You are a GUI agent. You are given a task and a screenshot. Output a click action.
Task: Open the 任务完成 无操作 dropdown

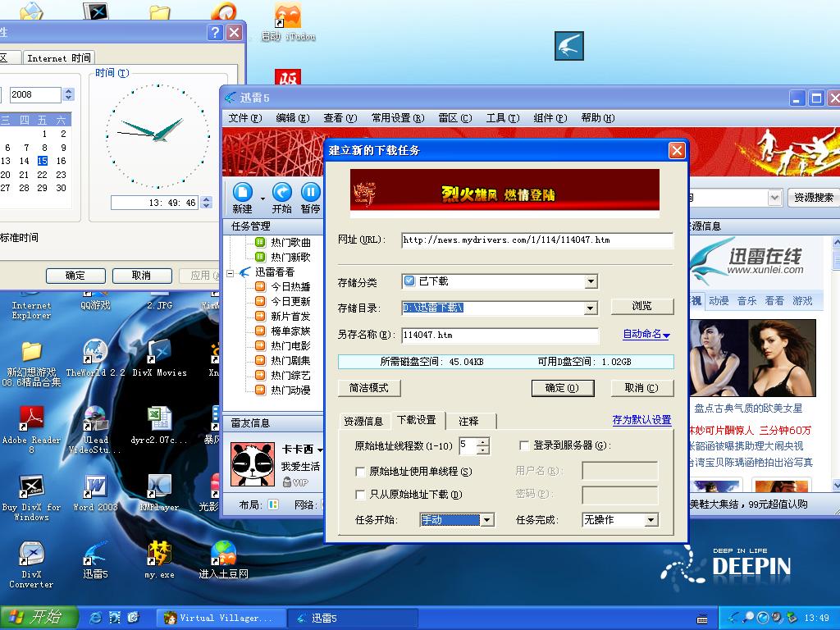click(651, 519)
